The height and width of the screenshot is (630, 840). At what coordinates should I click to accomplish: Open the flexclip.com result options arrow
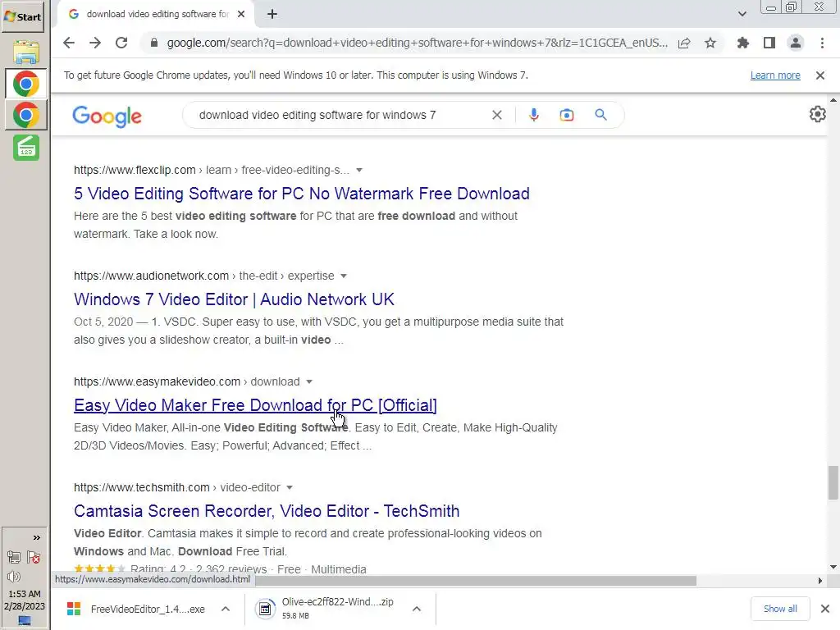pos(359,171)
